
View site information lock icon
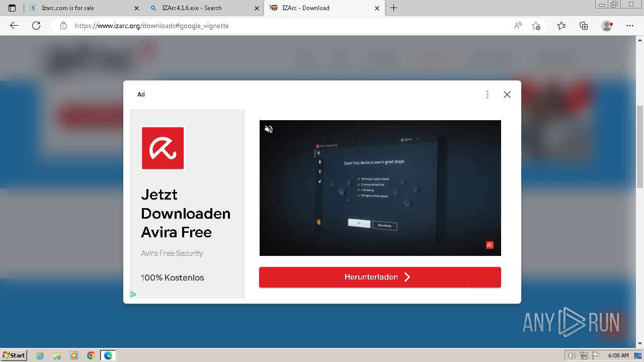click(63, 26)
